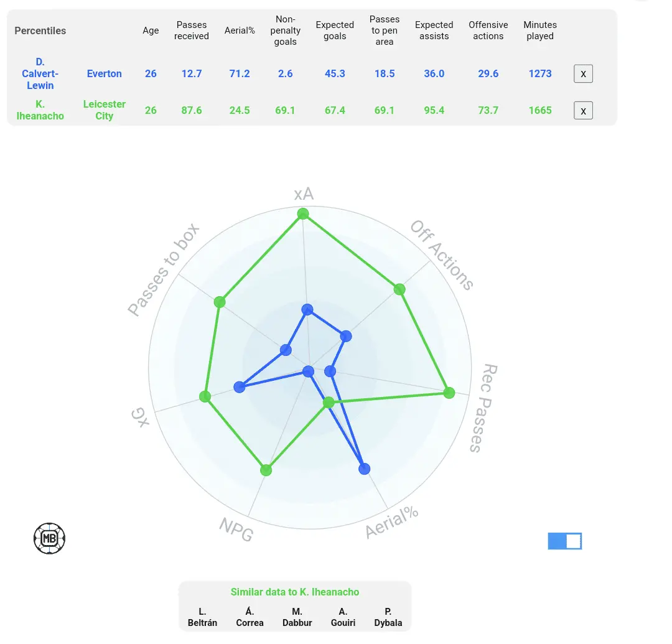Click Iheanacho's green xA point on the radar

point(303,214)
